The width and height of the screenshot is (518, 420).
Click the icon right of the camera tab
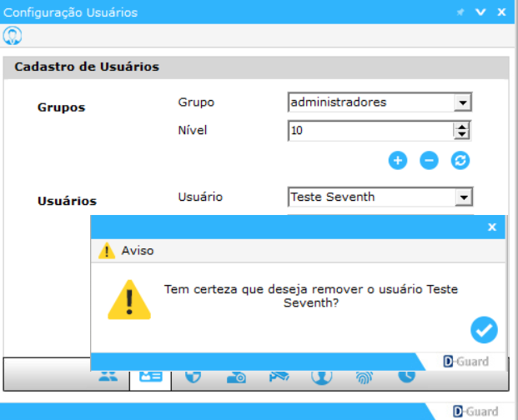[x=279, y=377]
